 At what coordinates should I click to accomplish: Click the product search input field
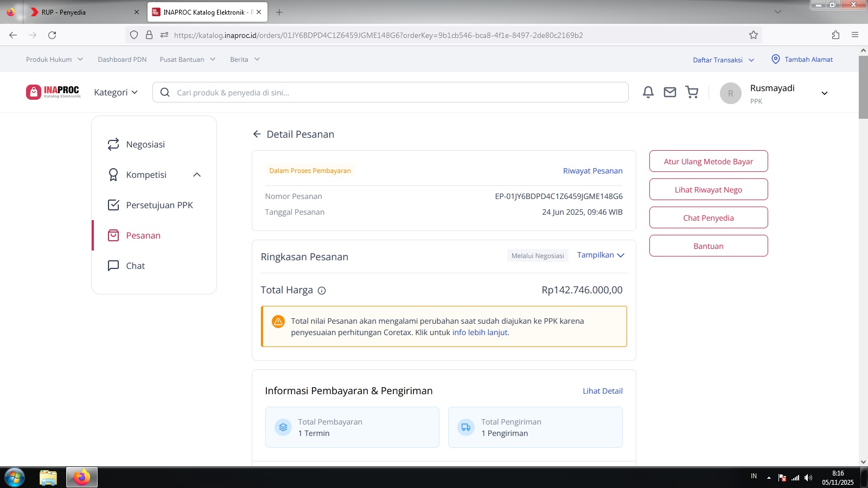click(x=391, y=93)
